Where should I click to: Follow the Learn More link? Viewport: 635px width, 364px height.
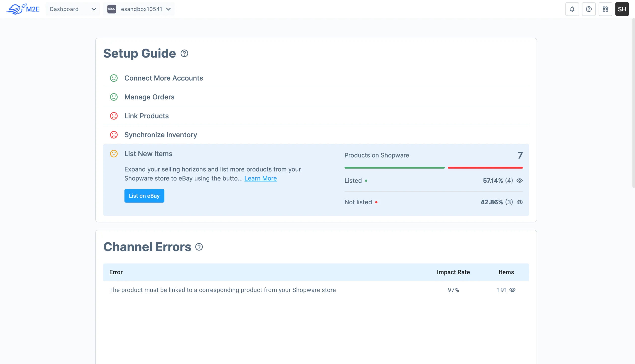260,178
